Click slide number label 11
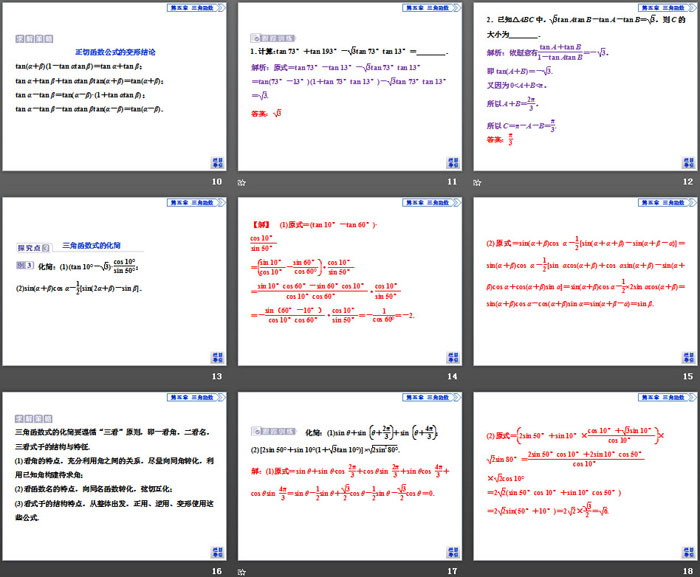Viewport: 700px width, 577px height. 452,182
